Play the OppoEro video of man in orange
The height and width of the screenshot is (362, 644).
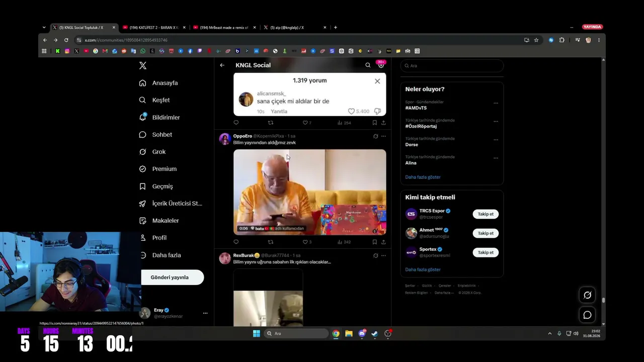point(310,192)
